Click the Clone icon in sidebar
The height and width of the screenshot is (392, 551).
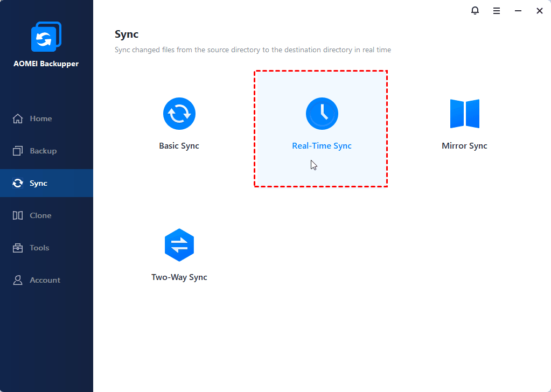[18, 215]
